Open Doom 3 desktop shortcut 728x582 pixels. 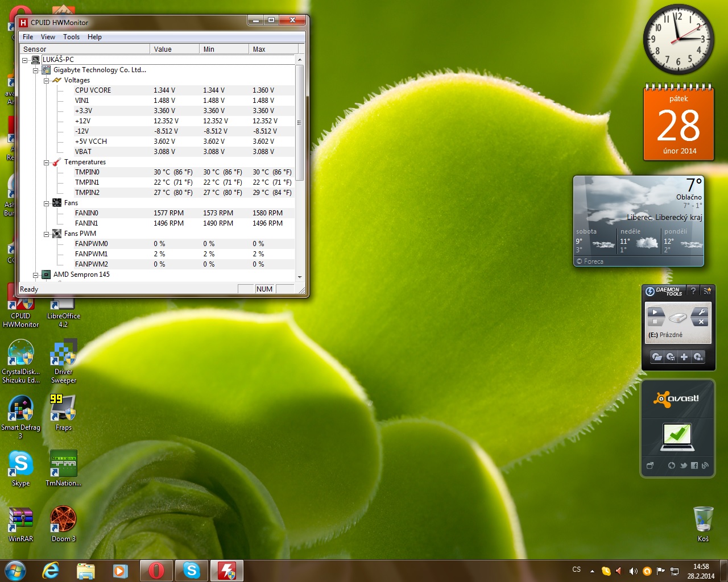tap(63, 524)
